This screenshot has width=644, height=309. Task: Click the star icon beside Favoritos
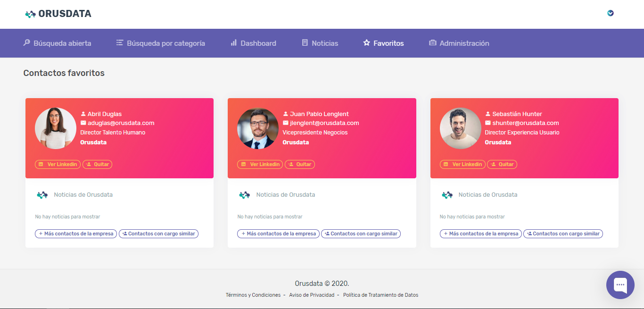click(366, 42)
